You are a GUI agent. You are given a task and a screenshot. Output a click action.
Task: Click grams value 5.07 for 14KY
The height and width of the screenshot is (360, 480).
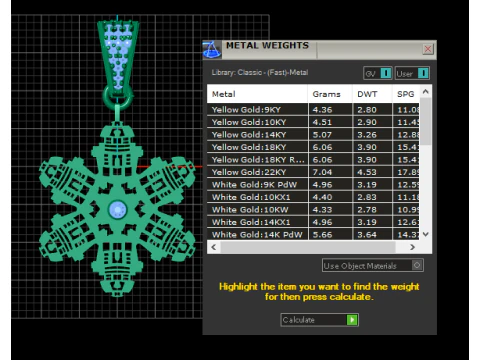point(322,135)
